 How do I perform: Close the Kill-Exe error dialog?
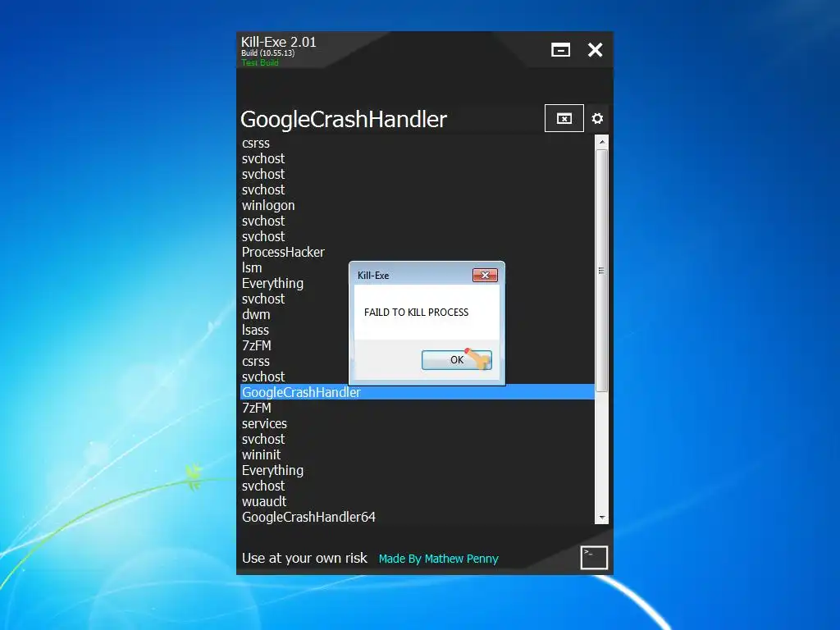(x=485, y=275)
